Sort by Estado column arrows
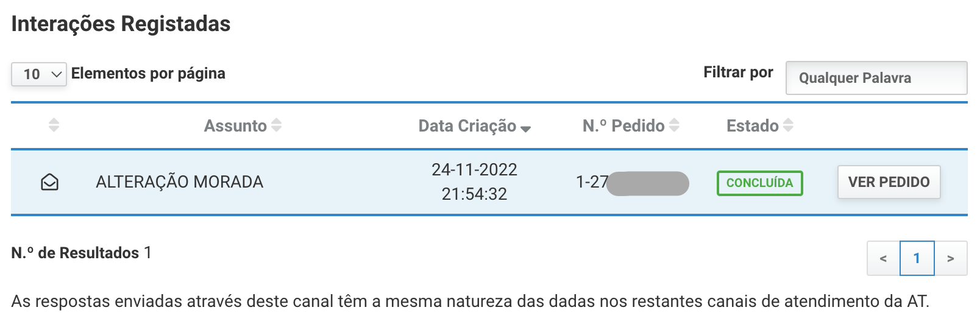The image size is (980, 324). click(x=788, y=125)
